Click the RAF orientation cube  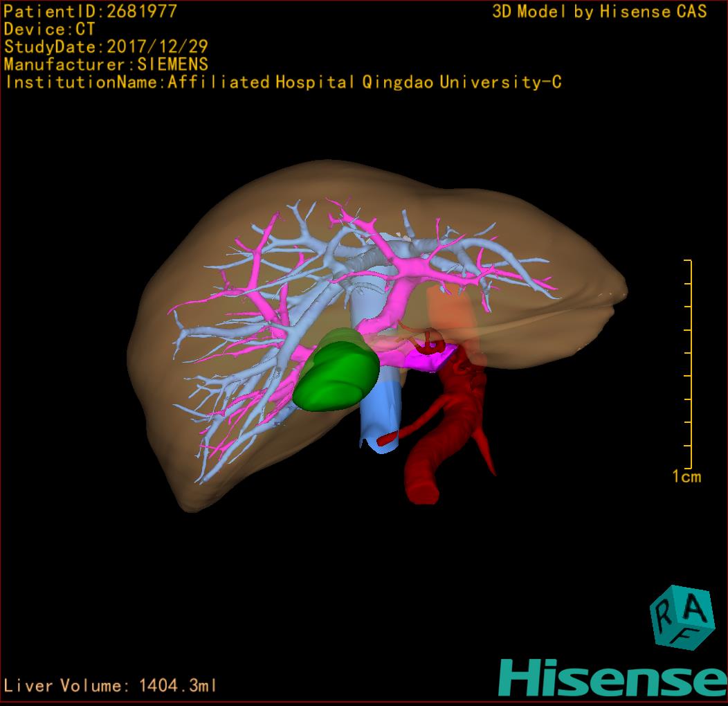click(x=682, y=617)
